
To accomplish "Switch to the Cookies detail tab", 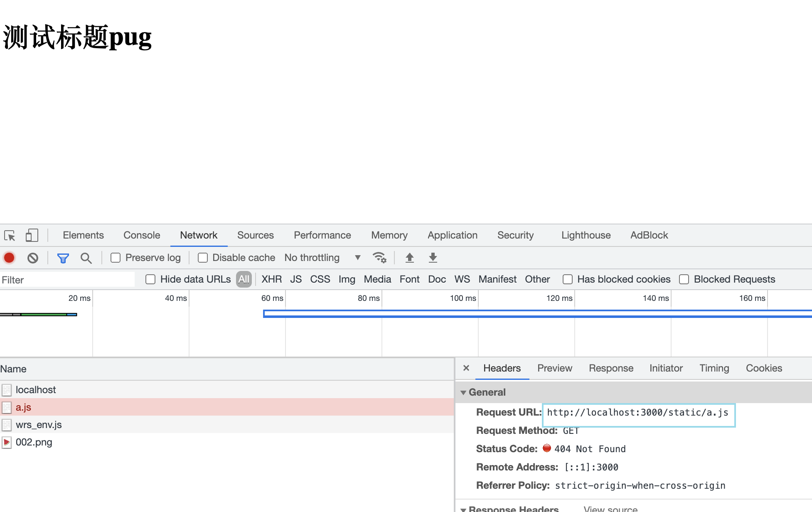I will point(764,368).
